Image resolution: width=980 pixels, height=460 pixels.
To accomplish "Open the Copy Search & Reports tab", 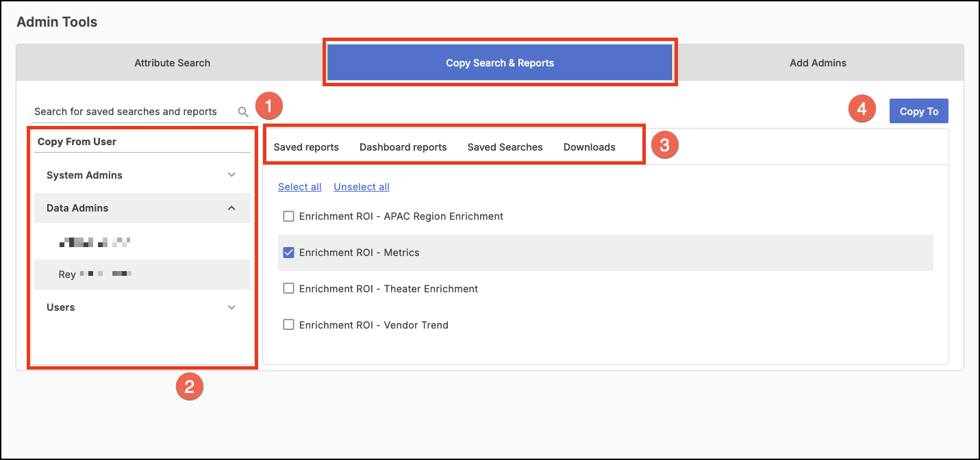I will tap(500, 63).
